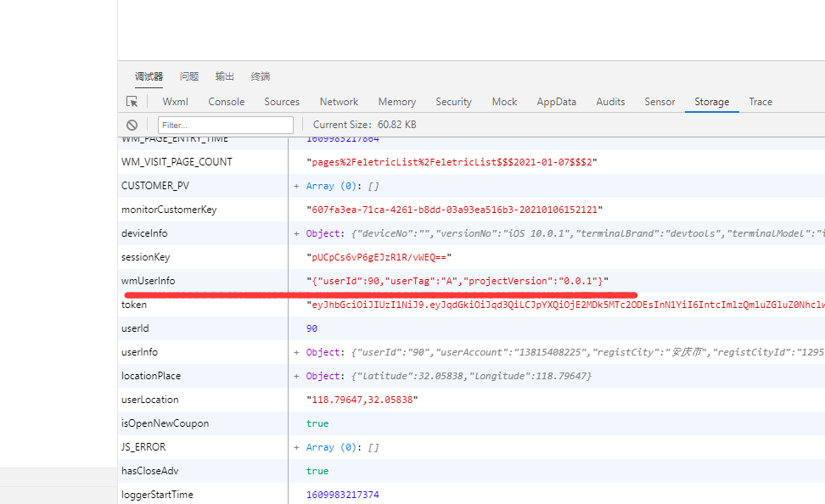Select the JS_ERROR key

click(143, 447)
